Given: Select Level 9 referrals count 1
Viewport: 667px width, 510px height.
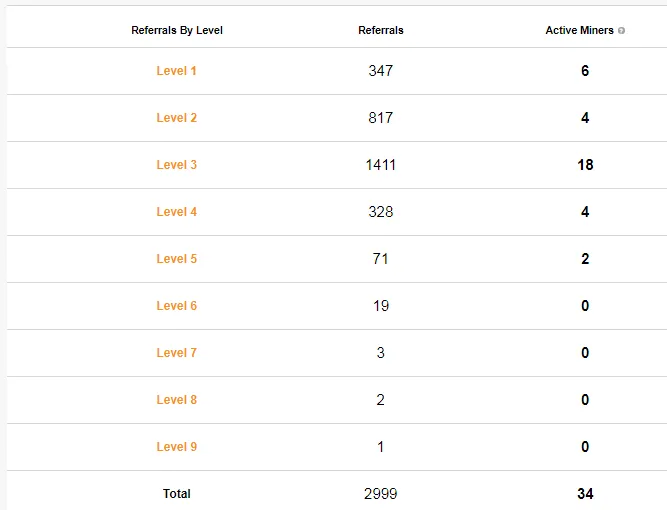Looking at the screenshot, I should [x=381, y=447].
